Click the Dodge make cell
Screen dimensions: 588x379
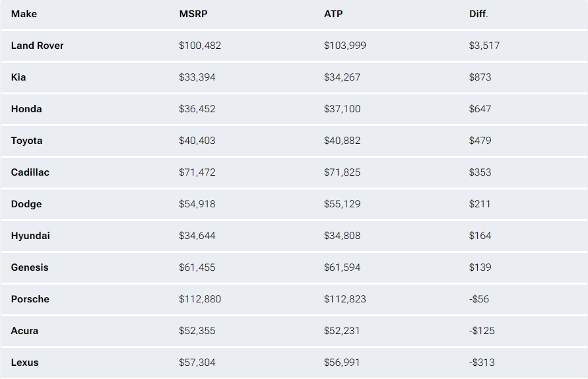click(x=26, y=204)
